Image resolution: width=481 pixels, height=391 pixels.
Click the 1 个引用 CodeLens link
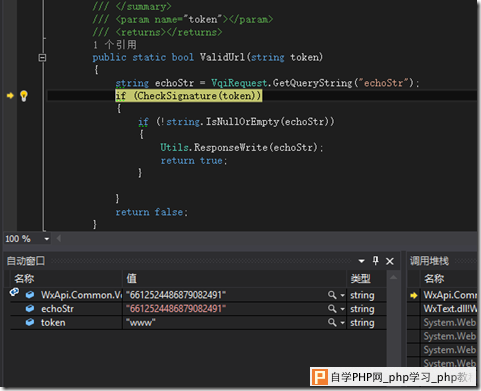[x=115, y=45]
